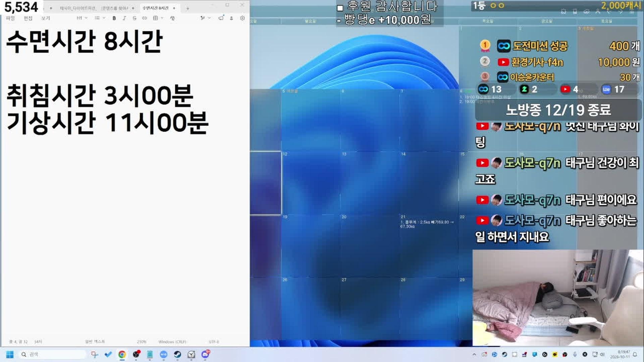The height and width of the screenshot is (362, 644).
Task: Go to next month in calendar header
Action: click(621, 12)
